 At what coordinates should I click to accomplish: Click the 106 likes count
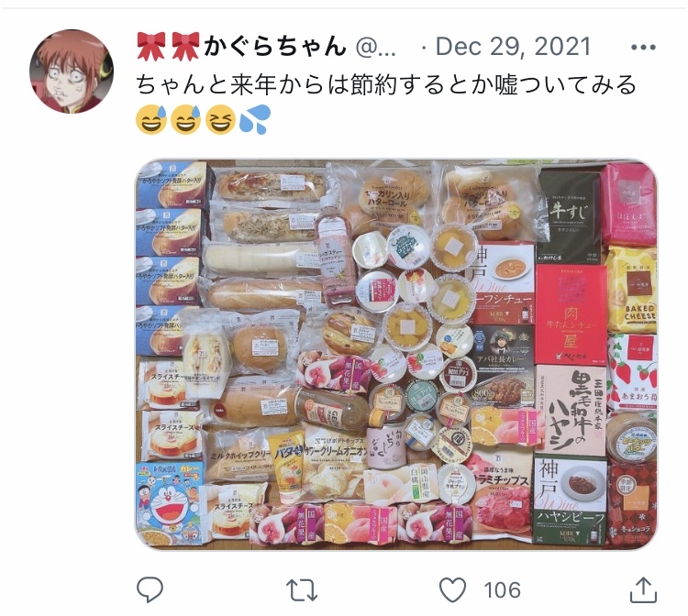[x=502, y=590]
